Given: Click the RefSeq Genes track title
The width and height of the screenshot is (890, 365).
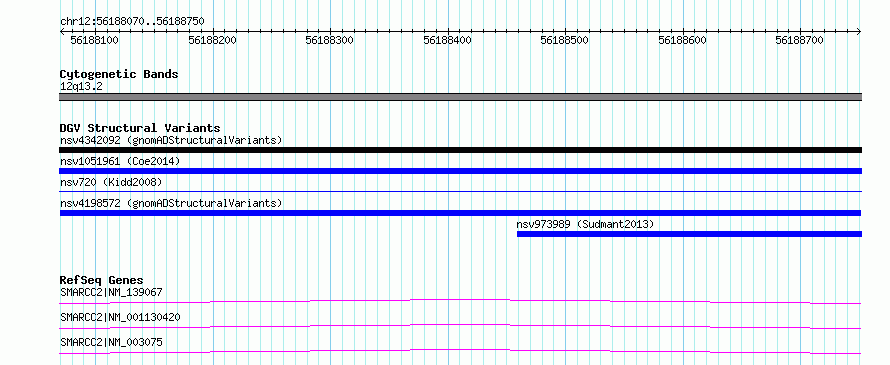Looking at the screenshot, I should 101,280.
